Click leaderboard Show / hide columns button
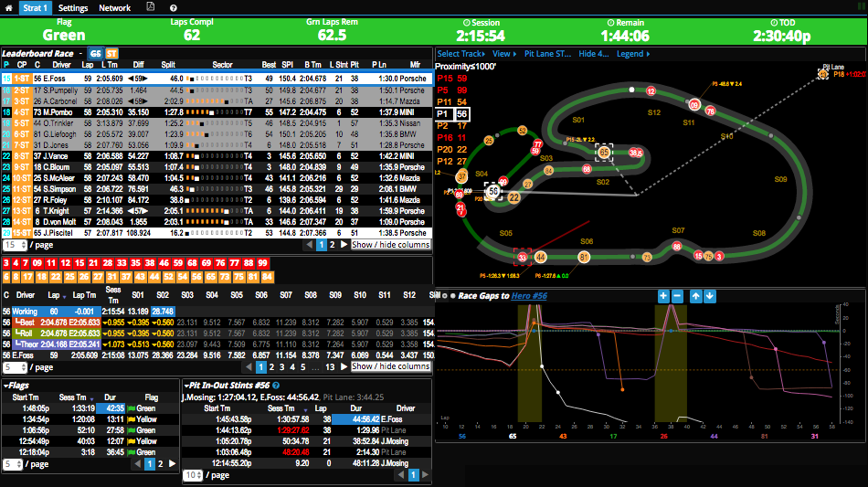The image size is (868, 487). coord(390,245)
